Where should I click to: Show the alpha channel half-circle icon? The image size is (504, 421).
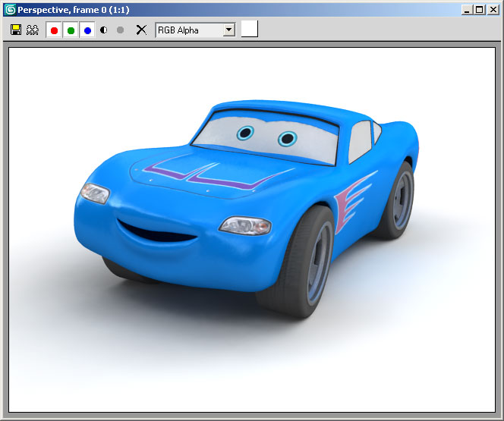pyautogui.click(x=104, y=30)
